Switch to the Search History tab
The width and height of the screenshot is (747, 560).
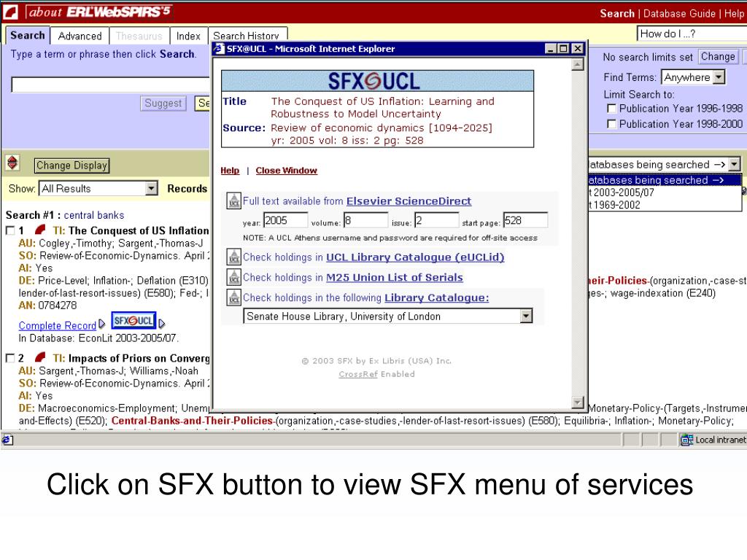(246, 36)
